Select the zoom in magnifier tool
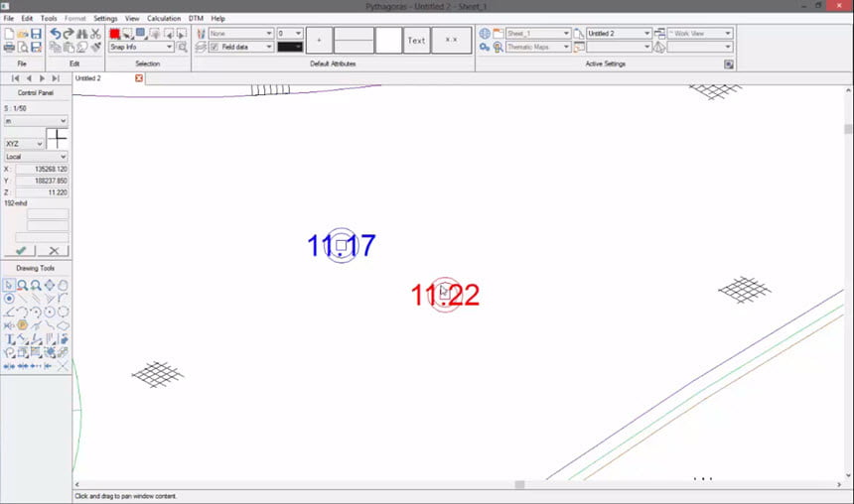This screenshot has height=504, width=854. coord(36,285)
